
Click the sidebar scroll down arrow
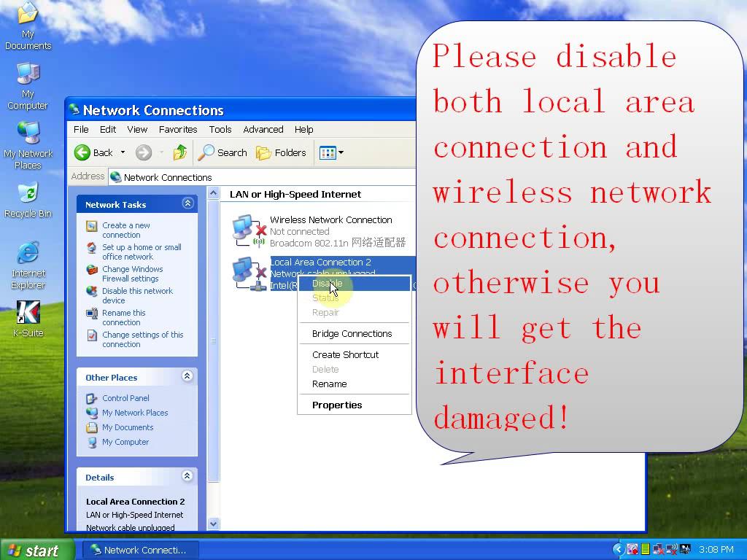tap(214, 524)
